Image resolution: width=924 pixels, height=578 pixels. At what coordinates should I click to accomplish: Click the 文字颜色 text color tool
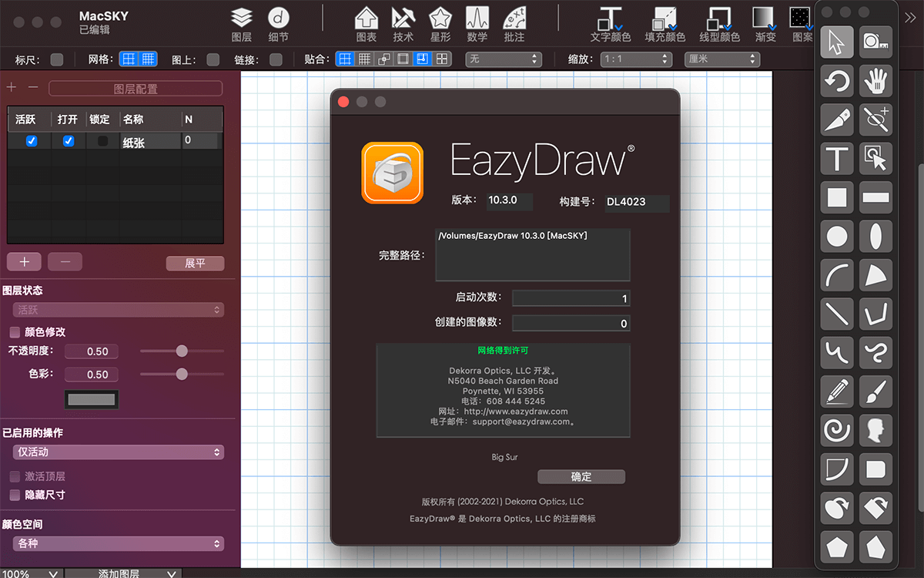coord(611,25)
